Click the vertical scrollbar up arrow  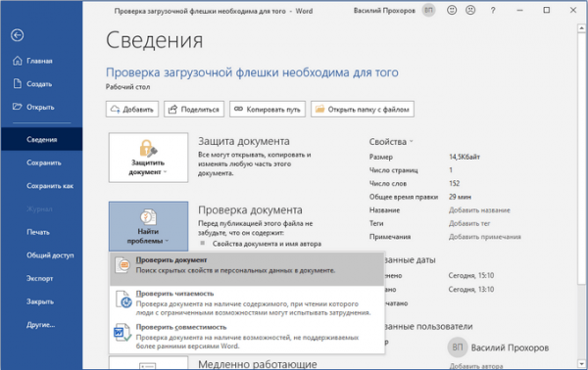581,28
